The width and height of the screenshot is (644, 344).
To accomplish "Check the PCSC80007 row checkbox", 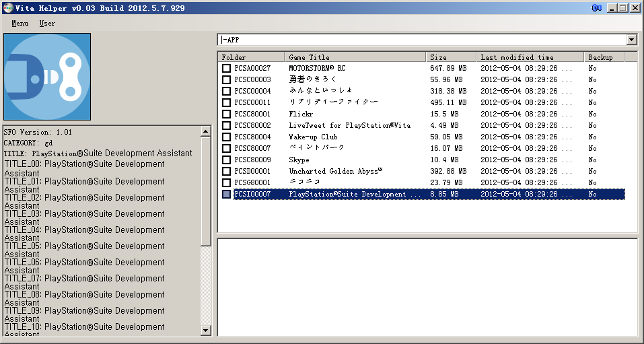I will (x=226, y=148).
